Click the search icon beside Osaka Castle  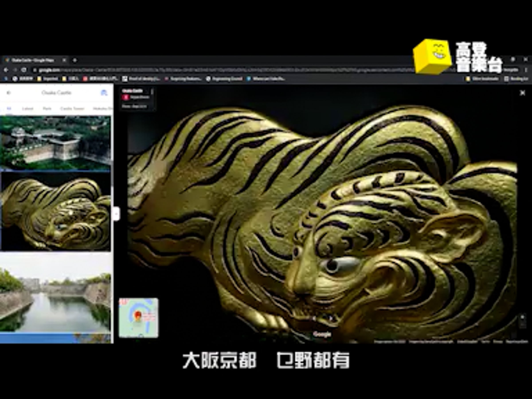coord(104,93)
